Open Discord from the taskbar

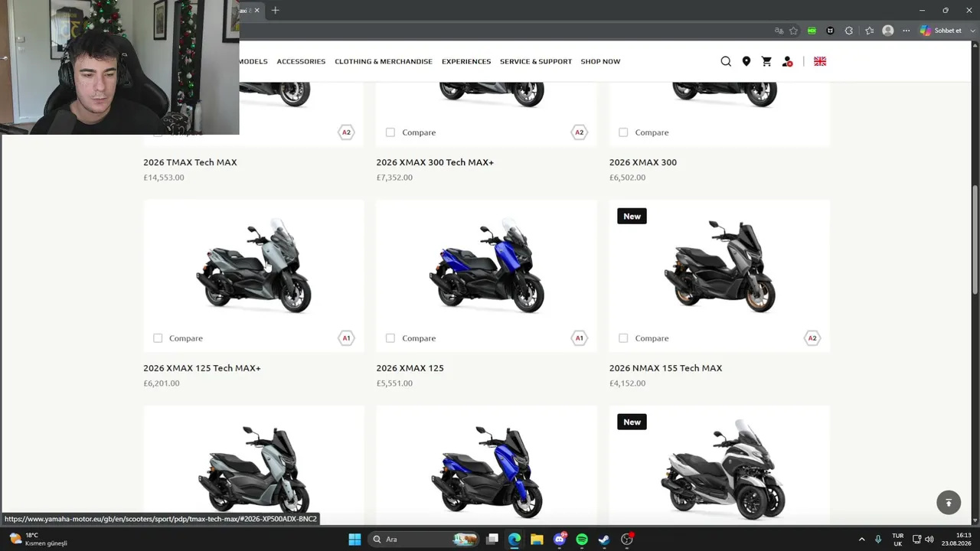pos(560,540)
